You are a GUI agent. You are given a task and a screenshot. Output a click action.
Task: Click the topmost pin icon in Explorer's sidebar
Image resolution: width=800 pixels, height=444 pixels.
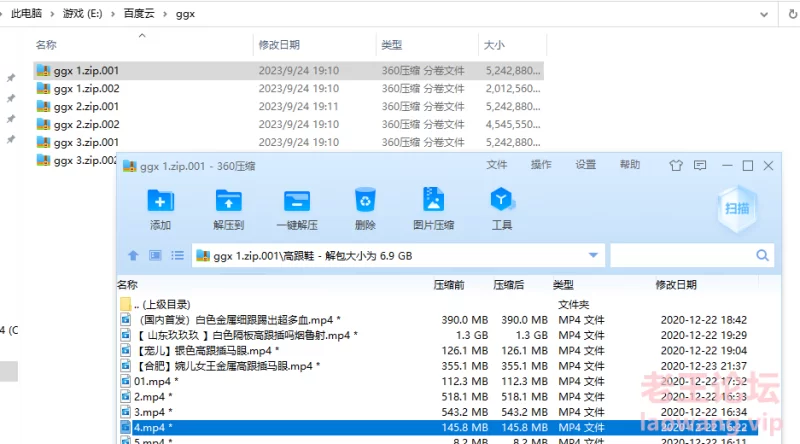click(x=11, y=78)
